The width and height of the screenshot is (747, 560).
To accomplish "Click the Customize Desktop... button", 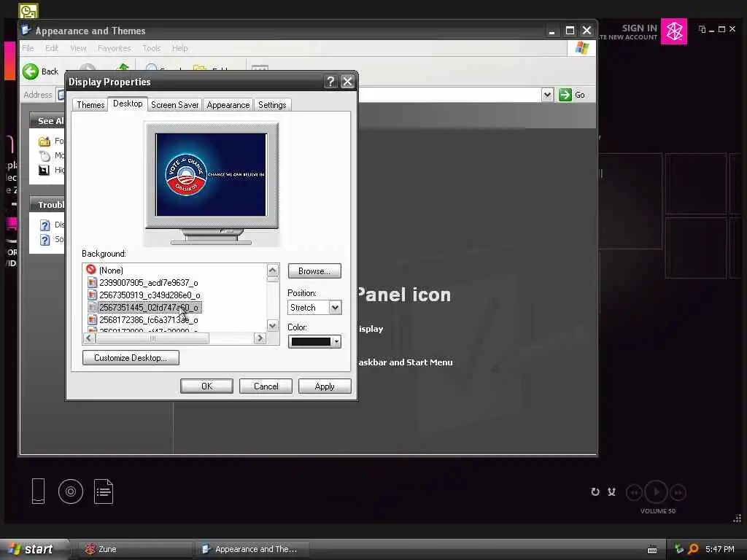I will click(131, 357).
